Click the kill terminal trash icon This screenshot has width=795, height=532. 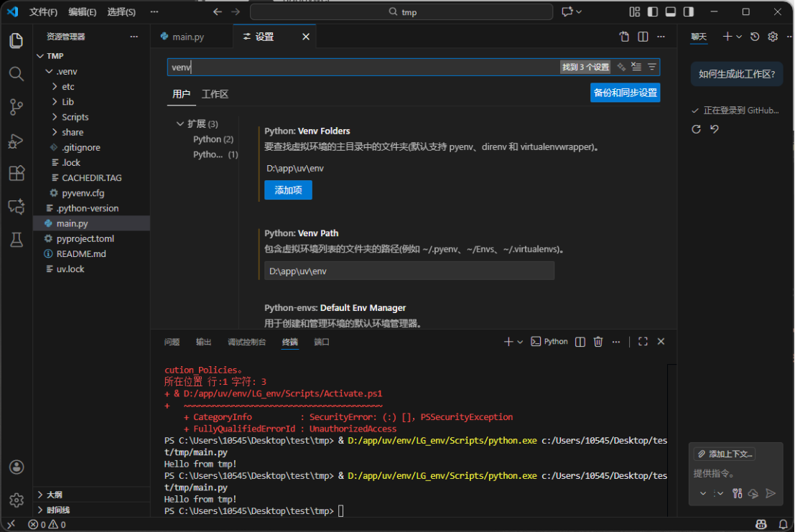(x=598, y=342)
